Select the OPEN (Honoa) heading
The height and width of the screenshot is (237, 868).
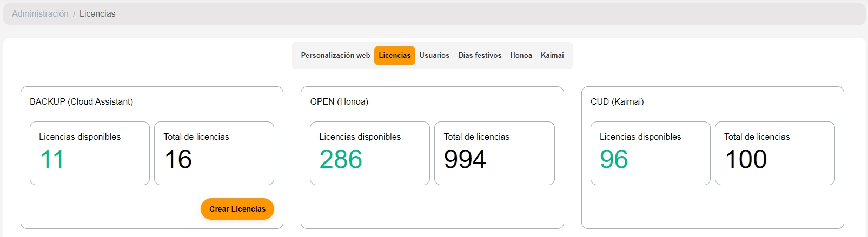point(339,102)
